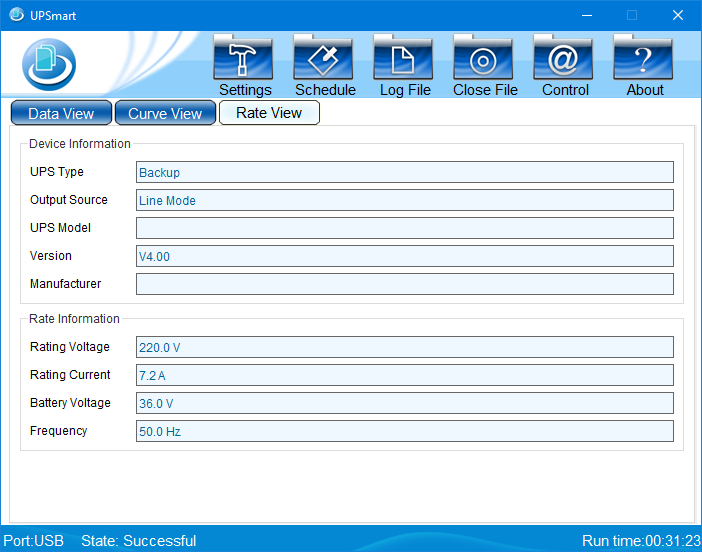The image size is (702, 552).
Task: Switch to the Data View tab
Action: pyautogui.click(x=61, y=113)
